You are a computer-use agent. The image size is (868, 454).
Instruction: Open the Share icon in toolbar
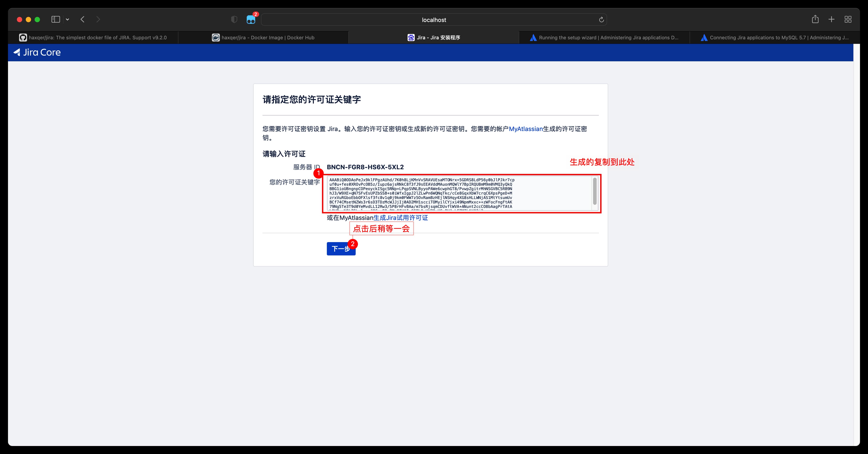815,19
